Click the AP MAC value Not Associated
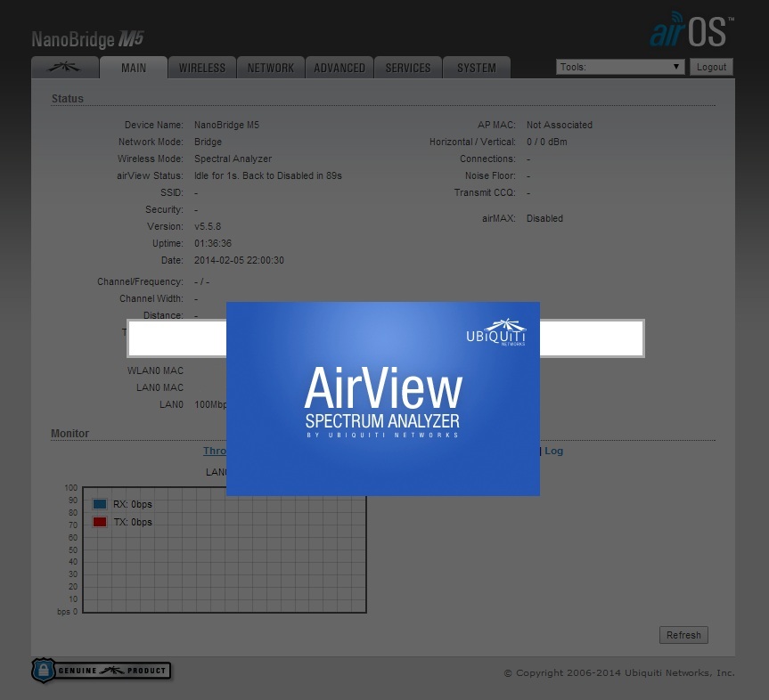 click(x=560, y=125)
